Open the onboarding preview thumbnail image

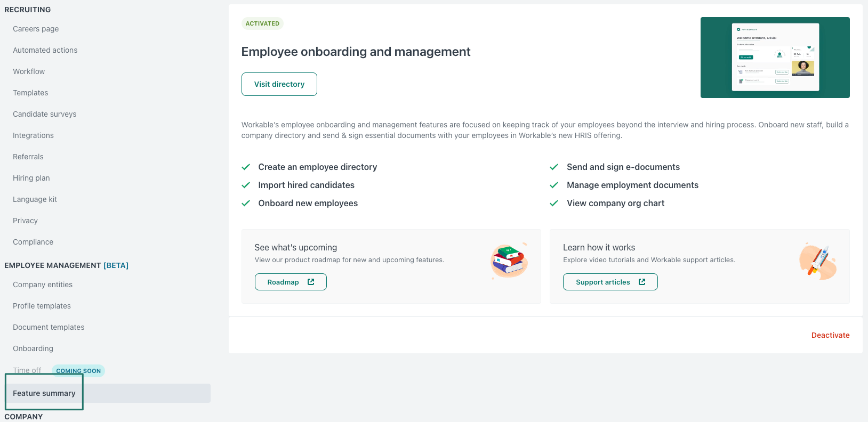pyautogui.click(x=775, y=58)
